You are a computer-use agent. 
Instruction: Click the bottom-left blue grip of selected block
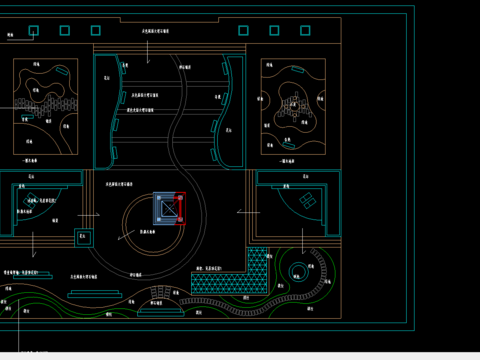click(x=159, y=219)
